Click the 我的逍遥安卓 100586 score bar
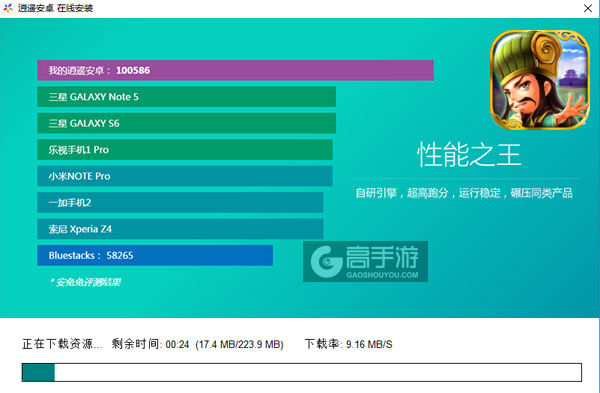 click(235, 70)
